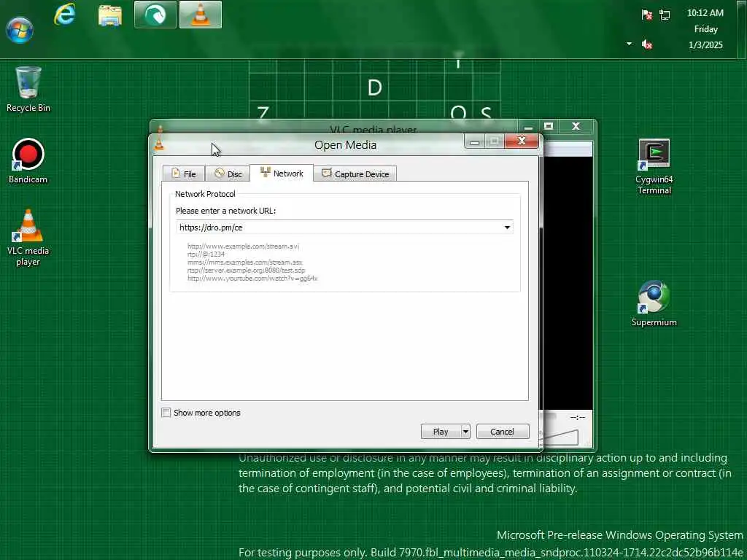Click the Cancel button
The height and width of the screenshot is (560, 747).
[x=503, y=432]
